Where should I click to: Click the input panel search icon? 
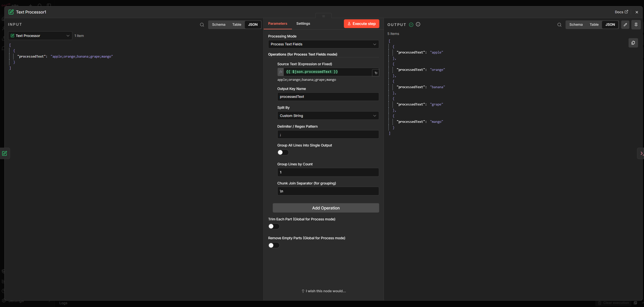coord(202,25)
